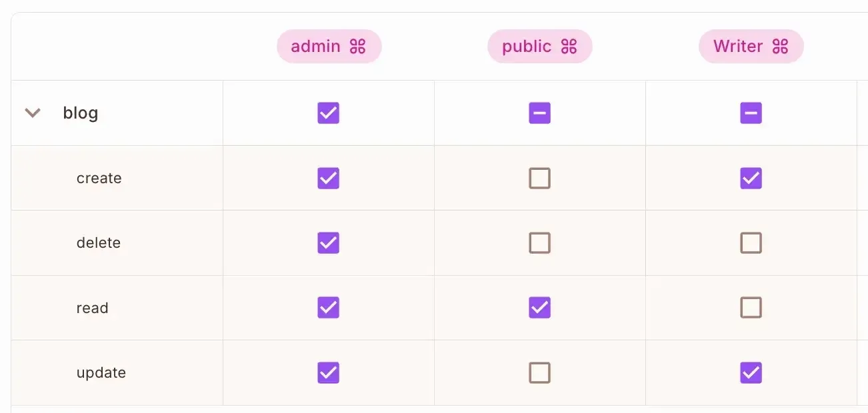868x413 pixels.
Task: Click the update permission row label
Action: pos(101,373)
